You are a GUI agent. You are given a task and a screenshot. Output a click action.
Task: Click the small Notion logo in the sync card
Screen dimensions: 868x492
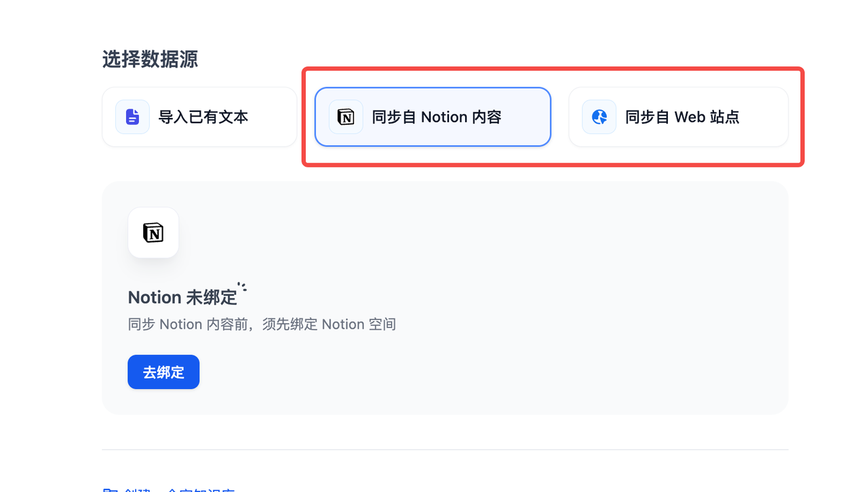tap(346, 117)
